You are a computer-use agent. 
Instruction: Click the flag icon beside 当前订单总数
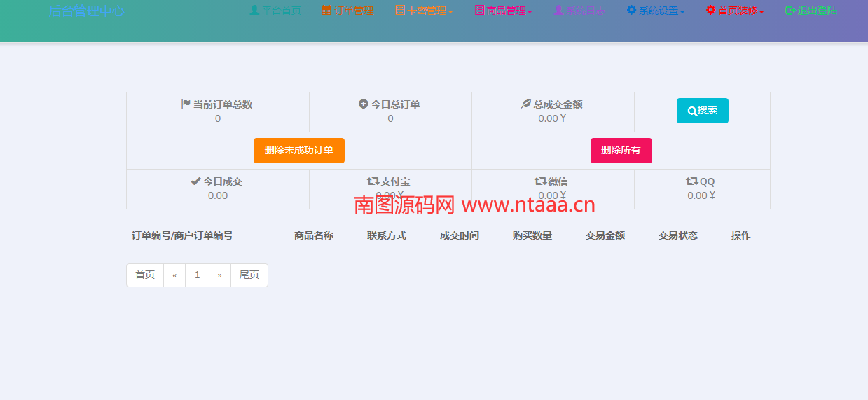[186, 104]
